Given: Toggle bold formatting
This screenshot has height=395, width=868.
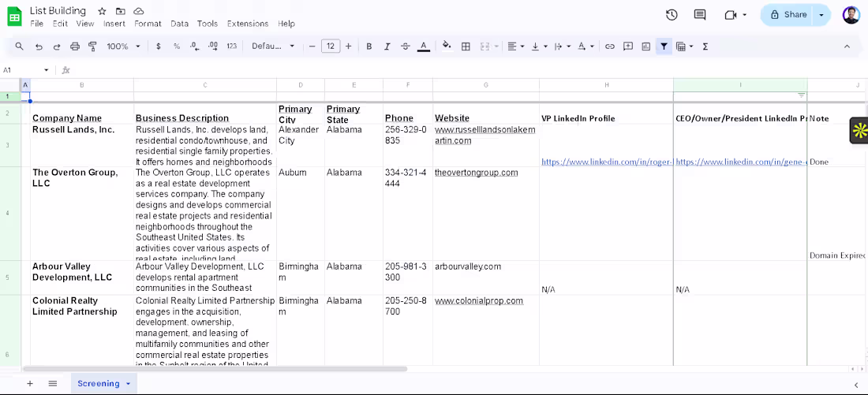Looking at the screenshot, I should pyautogui.click(x=369, y=47).
